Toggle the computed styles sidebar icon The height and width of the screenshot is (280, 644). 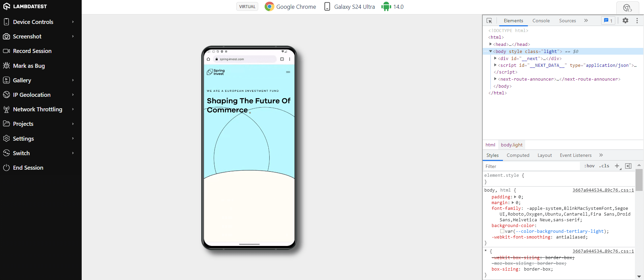[x=628, y=166]
